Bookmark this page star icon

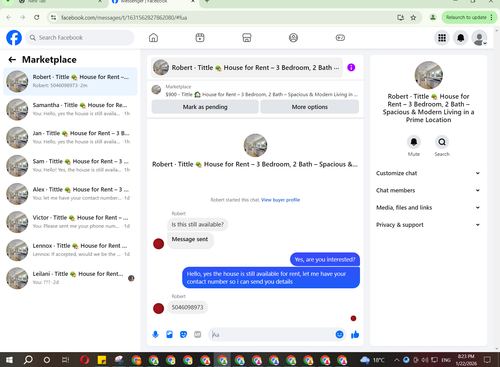click(x=413, y=17)
